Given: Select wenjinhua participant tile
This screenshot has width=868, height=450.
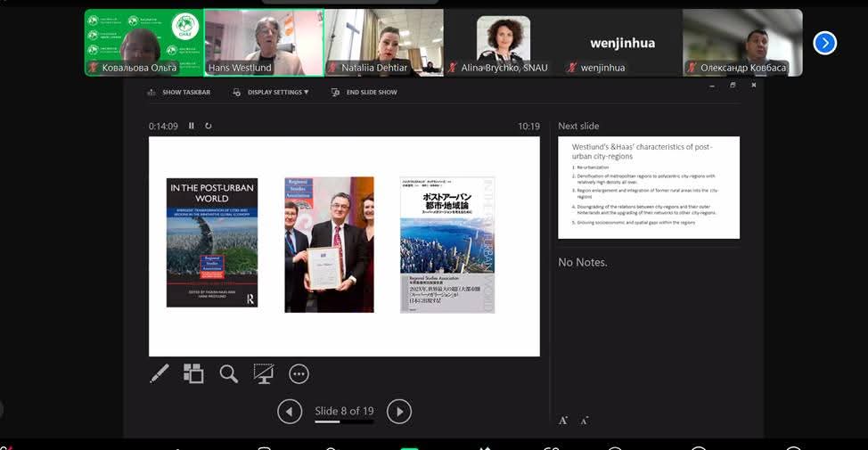Looking at the screenshot, I should 623,43.
